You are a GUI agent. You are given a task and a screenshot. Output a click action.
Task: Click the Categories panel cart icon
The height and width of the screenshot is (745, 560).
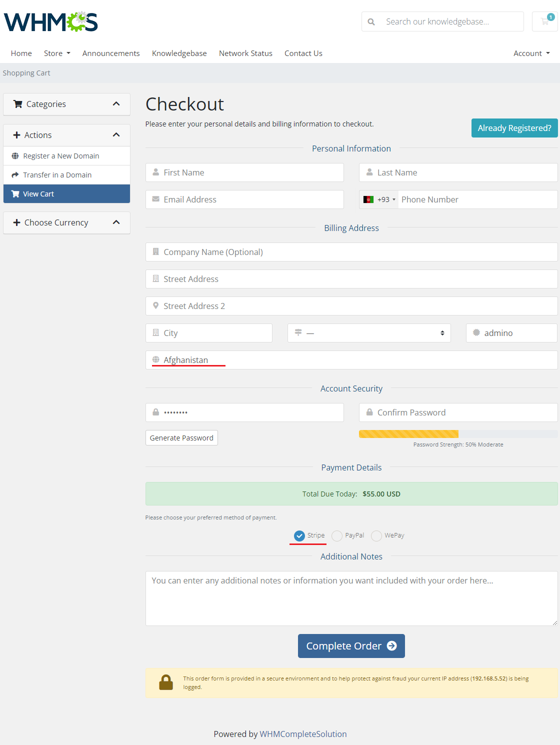18,104
